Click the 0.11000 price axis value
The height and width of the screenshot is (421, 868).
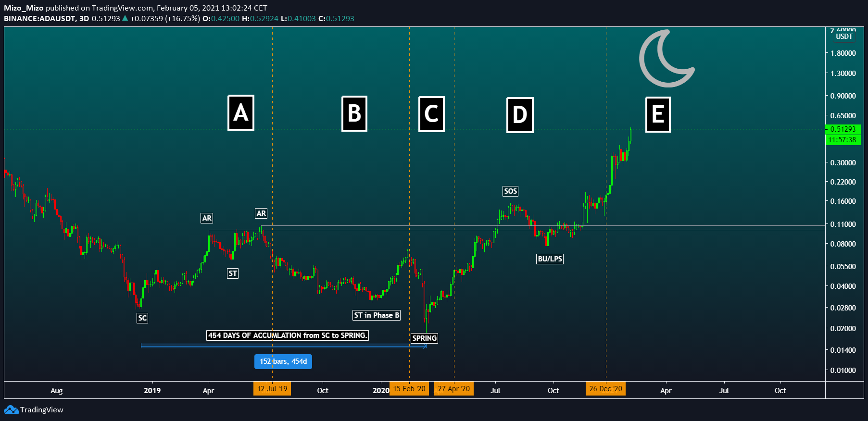pyautogui.click(x=843, y=224)
